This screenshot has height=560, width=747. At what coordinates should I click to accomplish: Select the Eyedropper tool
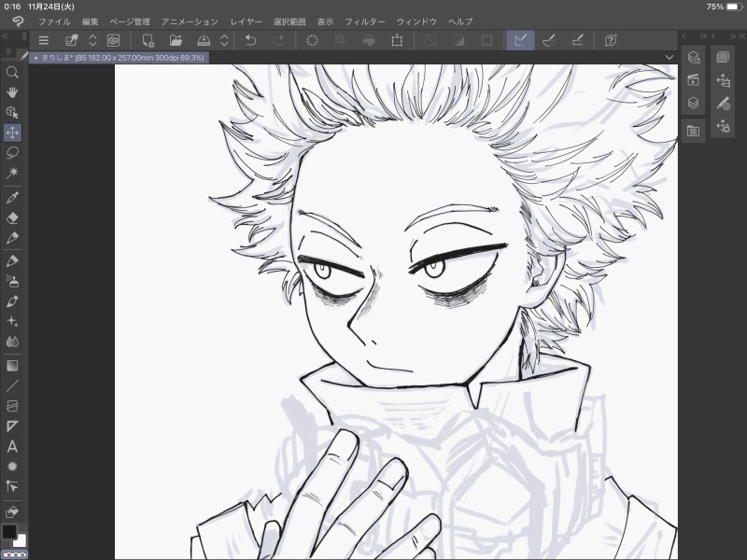(x=12, y=198)
